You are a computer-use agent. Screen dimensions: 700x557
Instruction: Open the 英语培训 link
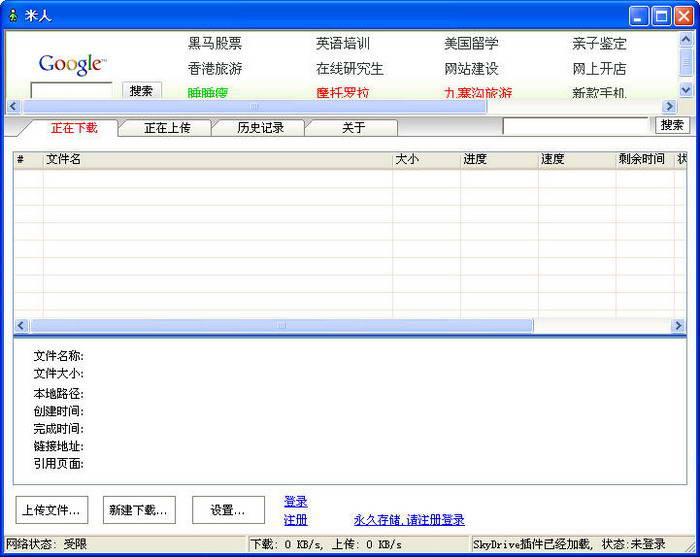click(343, 43)
